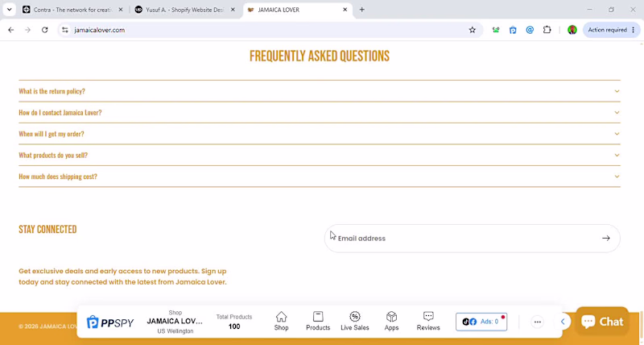The image size is (644, 345).
Task: Click chevron on shipping cost row
Action: [617, 177]
